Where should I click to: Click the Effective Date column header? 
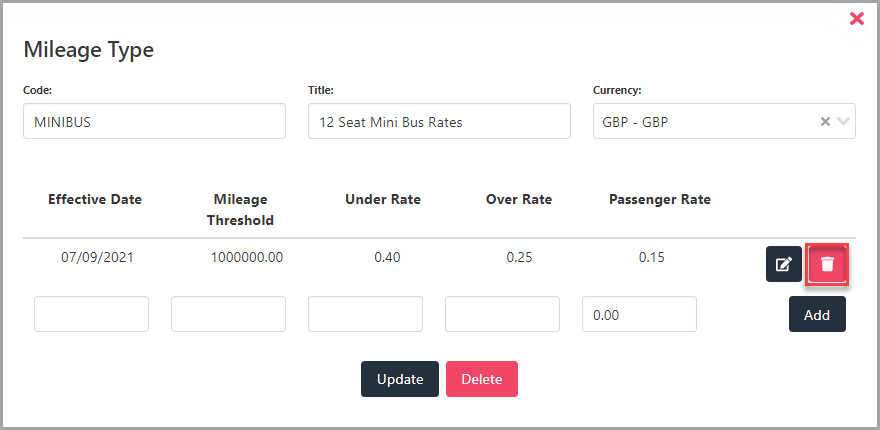[95, 199]
